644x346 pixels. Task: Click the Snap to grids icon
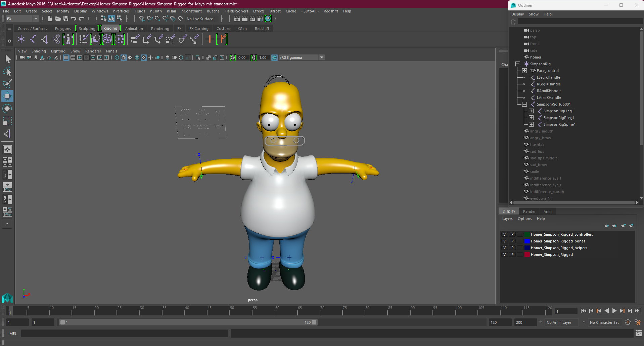[142, 19]
